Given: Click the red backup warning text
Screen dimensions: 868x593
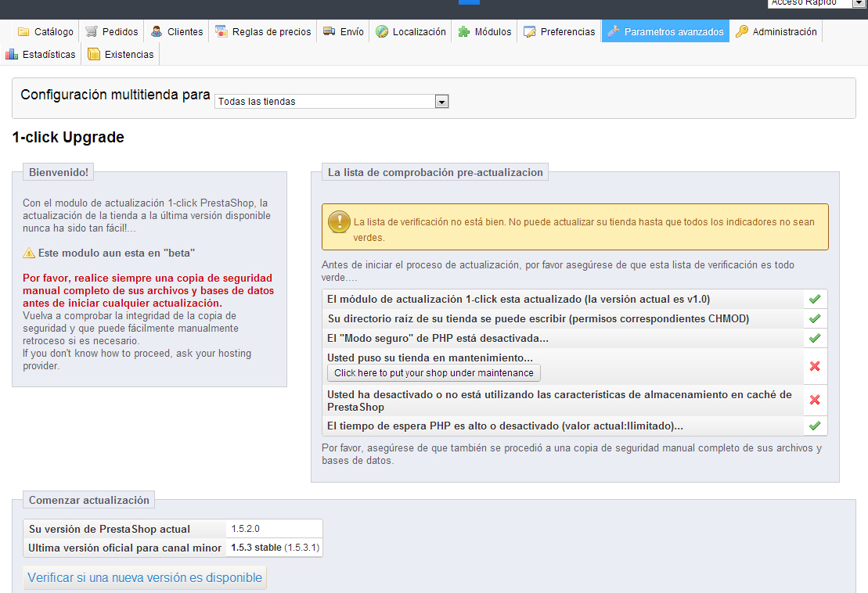Looking at the screenshot, I should click(x=149, y=290).
